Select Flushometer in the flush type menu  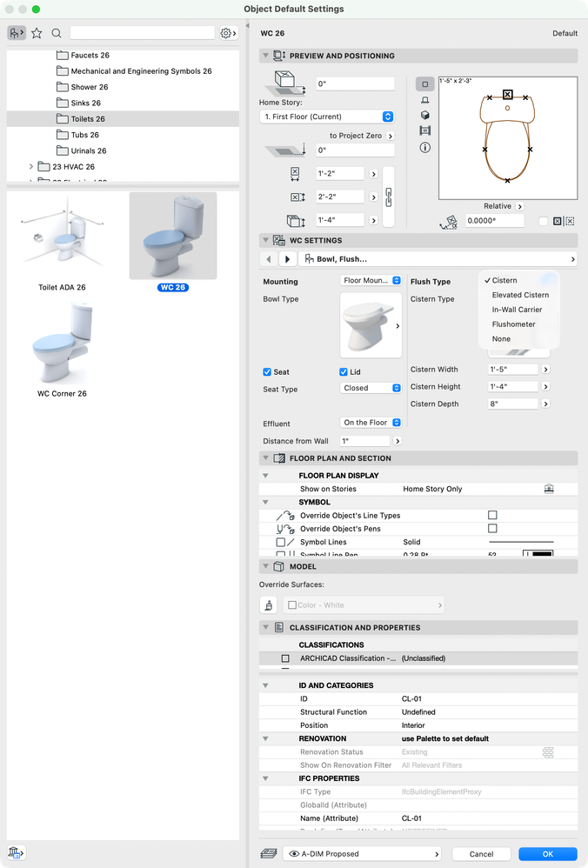coord(513,324)
